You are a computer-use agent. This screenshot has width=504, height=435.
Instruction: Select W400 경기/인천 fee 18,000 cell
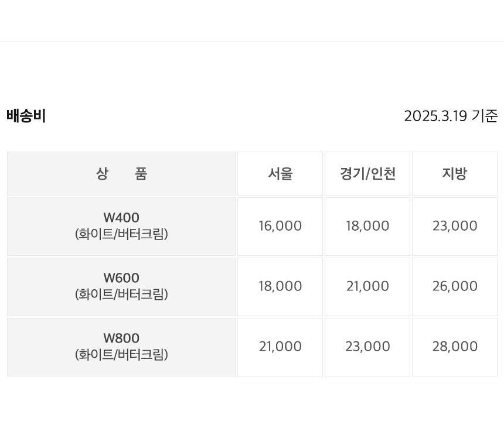(367, 227)
